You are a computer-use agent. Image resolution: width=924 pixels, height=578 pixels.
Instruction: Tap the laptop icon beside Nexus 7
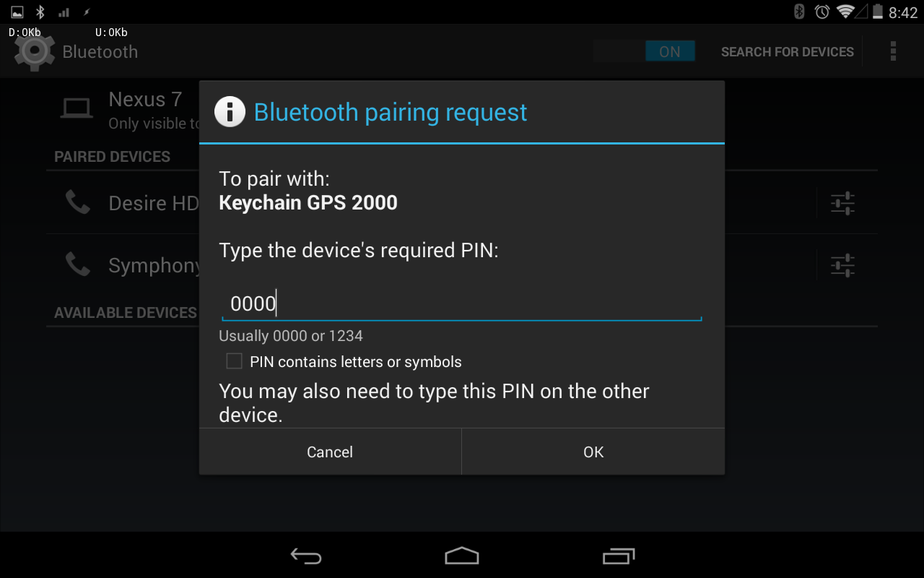[77, 109]
